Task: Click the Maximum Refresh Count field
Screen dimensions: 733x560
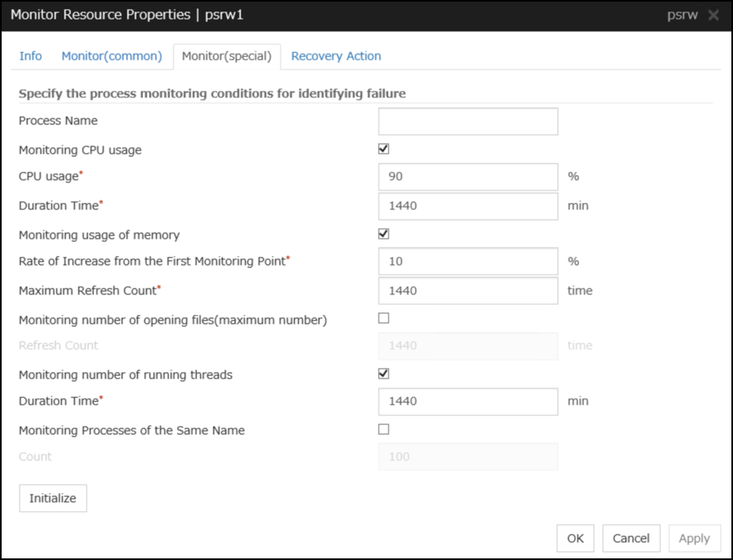Action: 468,290
